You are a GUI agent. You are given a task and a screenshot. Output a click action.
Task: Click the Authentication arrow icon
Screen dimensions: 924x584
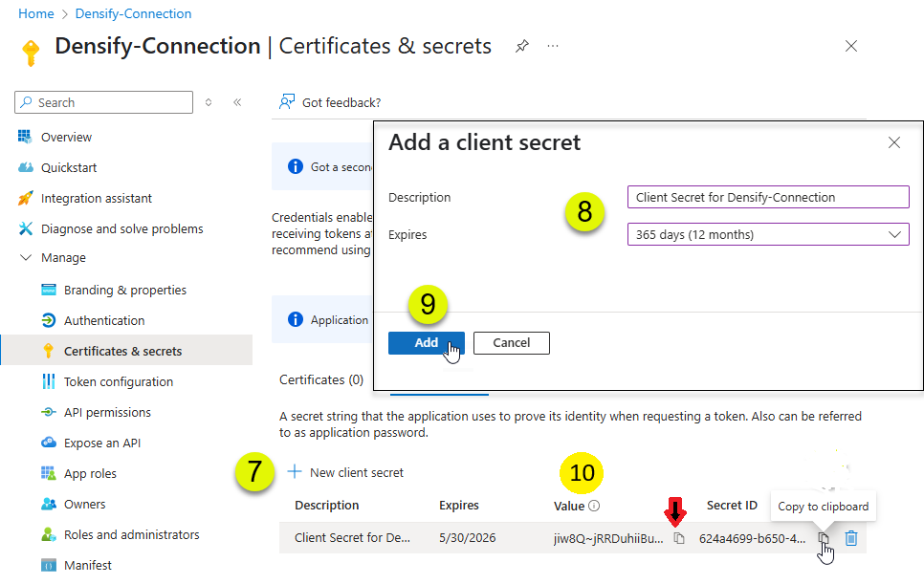click(x=49, y=320)
